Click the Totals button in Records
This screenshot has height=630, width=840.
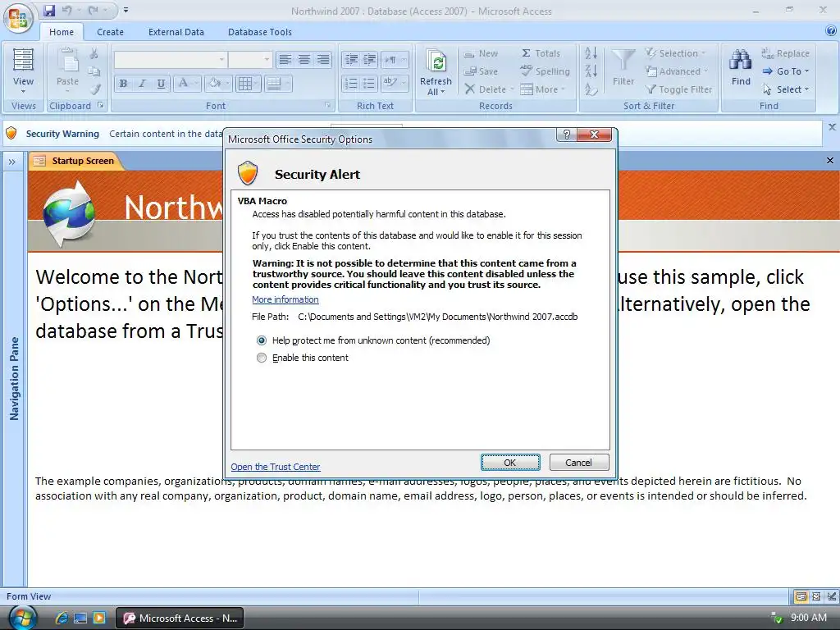tap(541, 53)
